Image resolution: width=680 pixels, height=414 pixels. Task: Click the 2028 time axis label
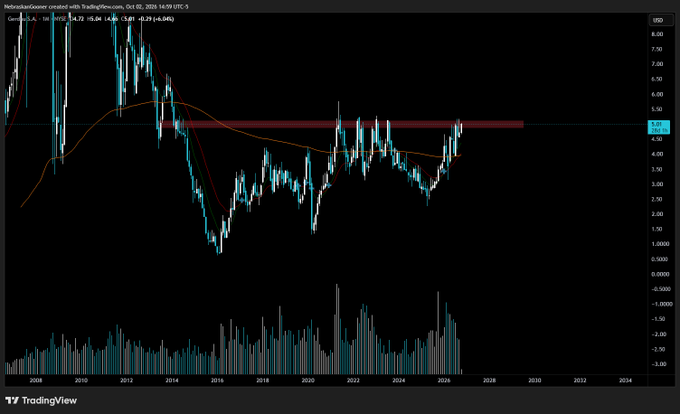[489, 381]
